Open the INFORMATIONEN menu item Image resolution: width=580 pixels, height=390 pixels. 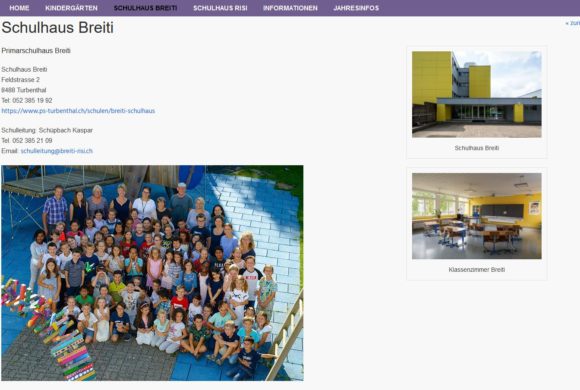[x=290, y=8]
